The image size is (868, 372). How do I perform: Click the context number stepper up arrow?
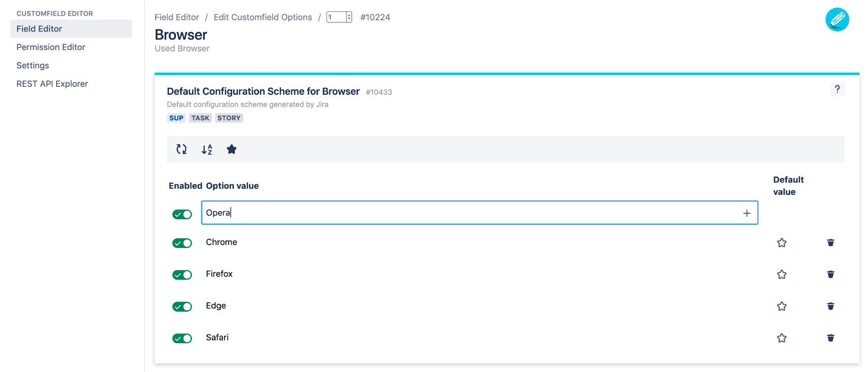tap(348, 15)
